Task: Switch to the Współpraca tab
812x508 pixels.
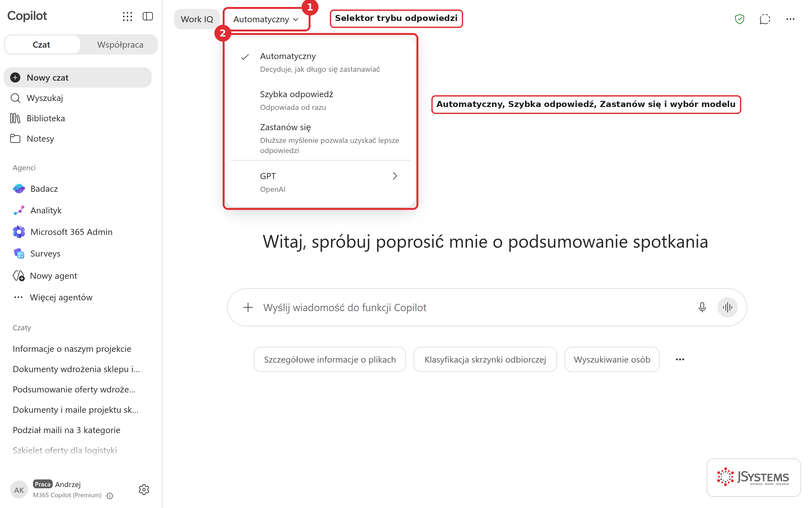Action: click(x=120, y=44)
